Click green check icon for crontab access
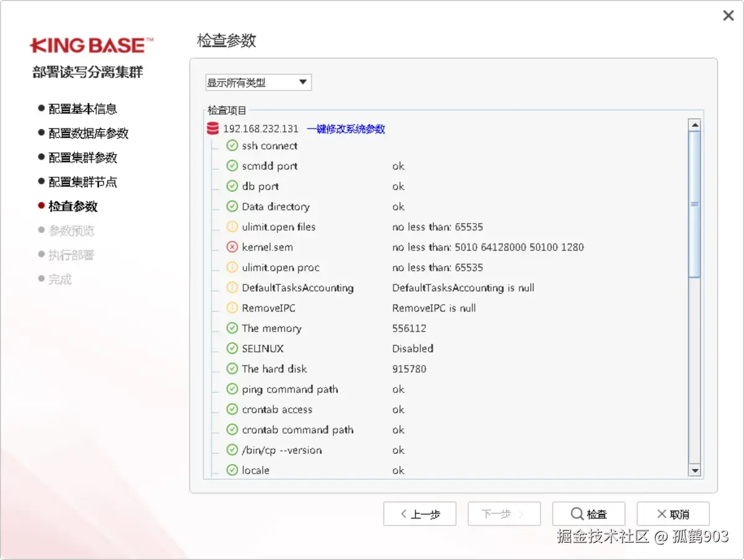744x560 pixels. coord(232,409)
